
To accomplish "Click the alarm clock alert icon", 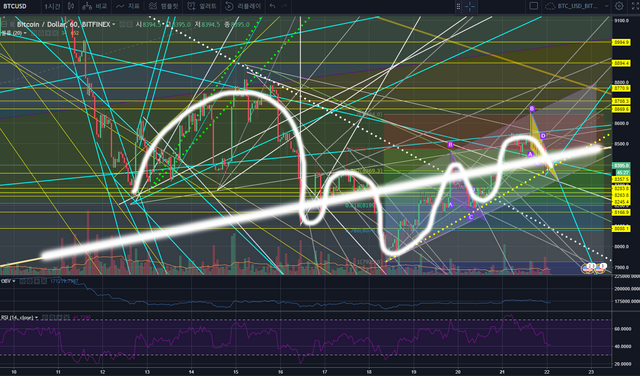I will [x=191, y=6].
